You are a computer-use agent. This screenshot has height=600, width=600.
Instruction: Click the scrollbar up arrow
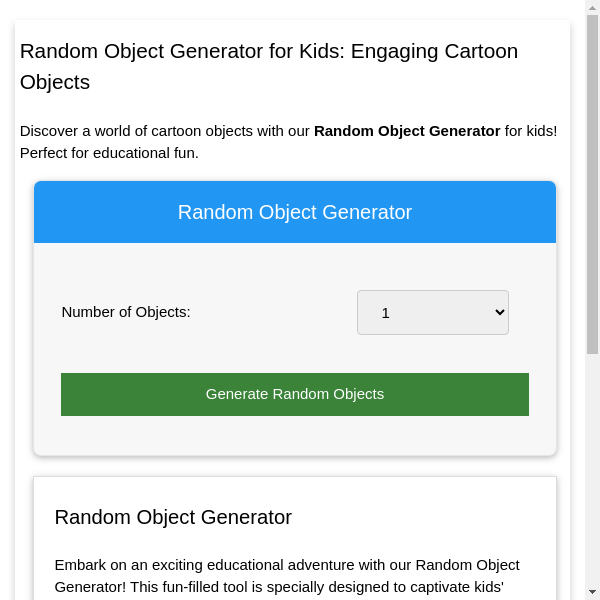592,8
